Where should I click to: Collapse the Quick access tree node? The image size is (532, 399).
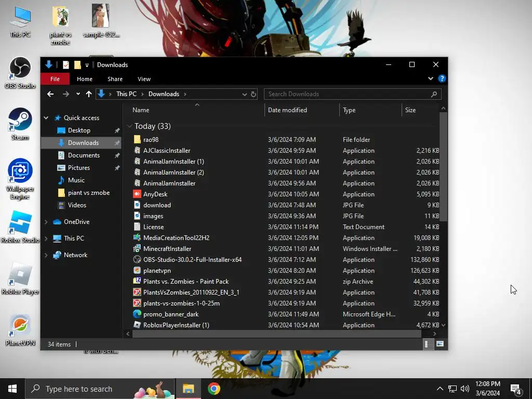(46, 118)
